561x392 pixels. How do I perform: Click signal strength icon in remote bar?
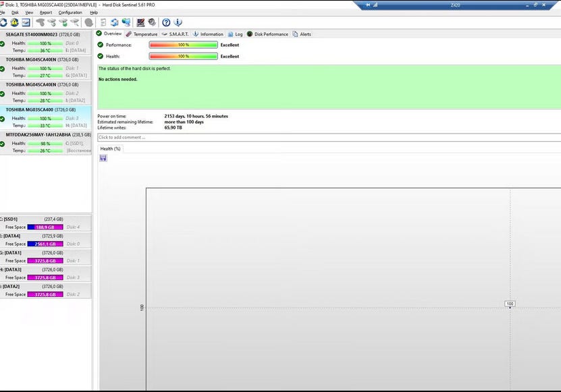(375, 5)
